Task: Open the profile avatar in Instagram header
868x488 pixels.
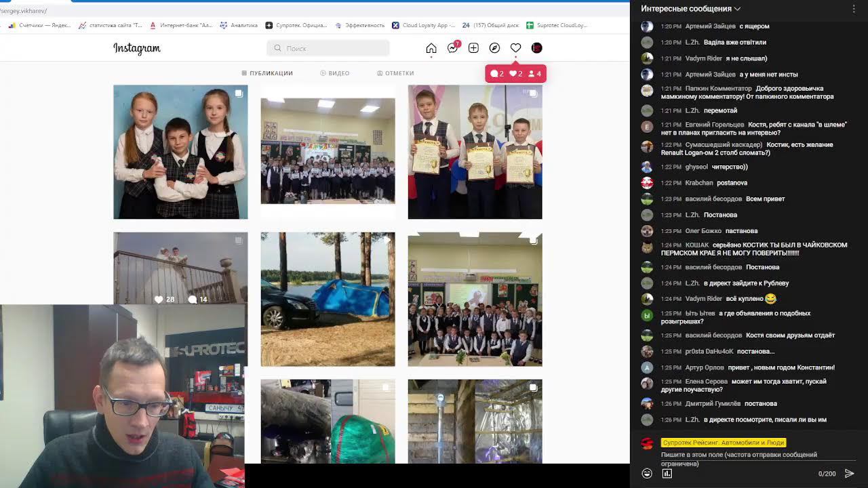Action: pos(536,48)
